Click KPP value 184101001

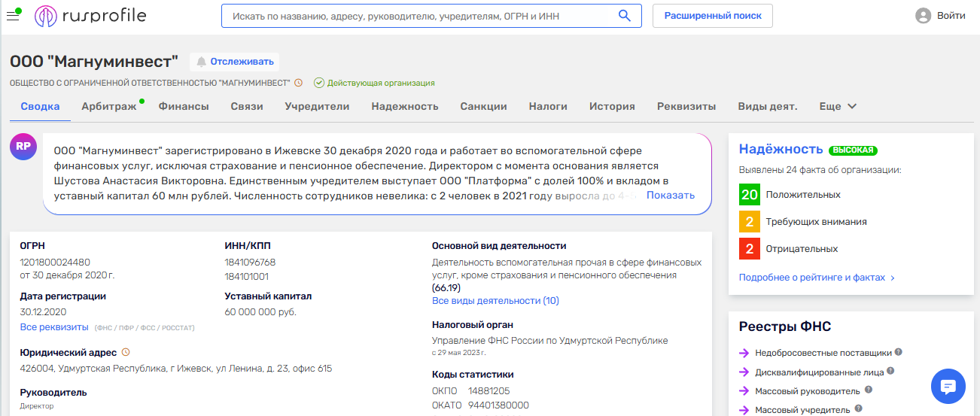tap(248, 275)
